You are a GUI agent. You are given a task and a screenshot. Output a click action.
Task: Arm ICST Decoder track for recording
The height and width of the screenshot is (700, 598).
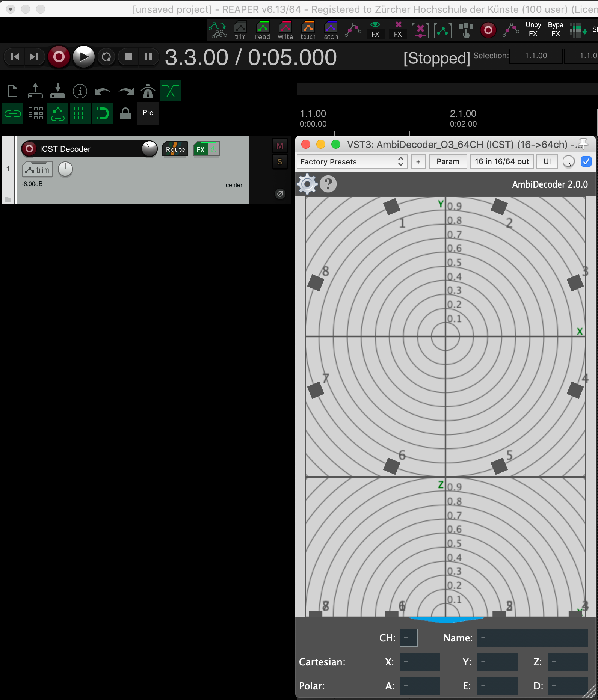tap(29, 149)
